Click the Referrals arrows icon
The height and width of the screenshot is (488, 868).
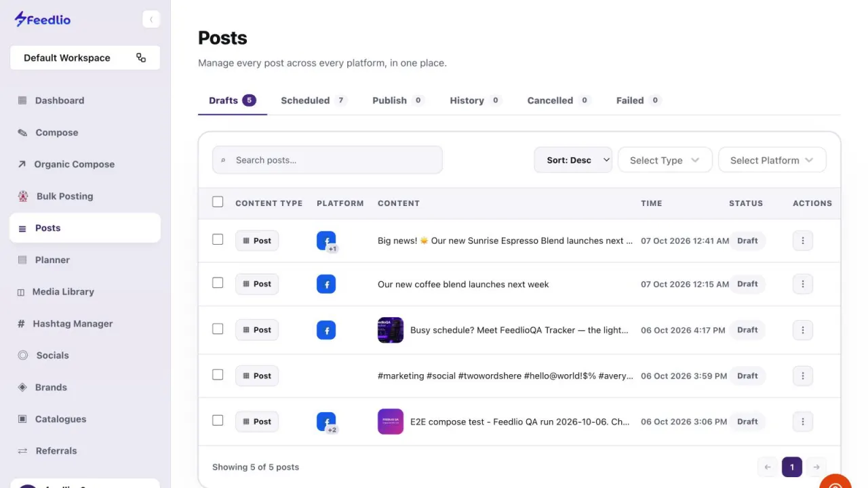22,451
